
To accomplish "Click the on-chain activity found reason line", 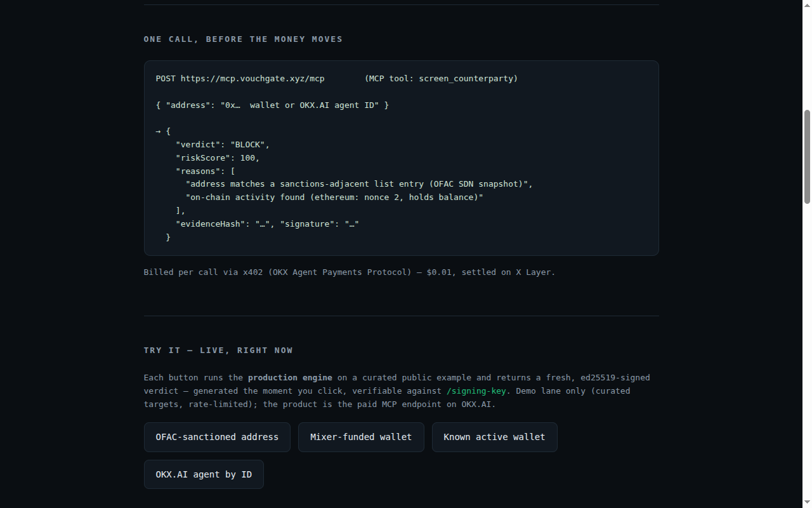I will click(334, 197).
